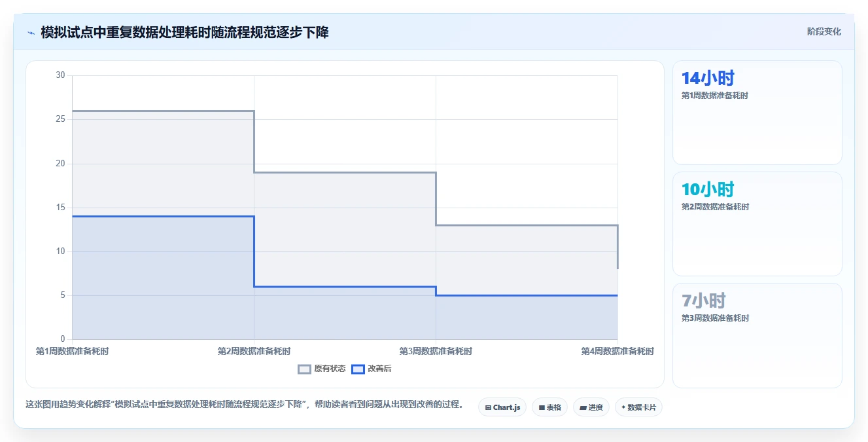
Task: Click the 表格 tag chip
Action: (x=549, y=407)
